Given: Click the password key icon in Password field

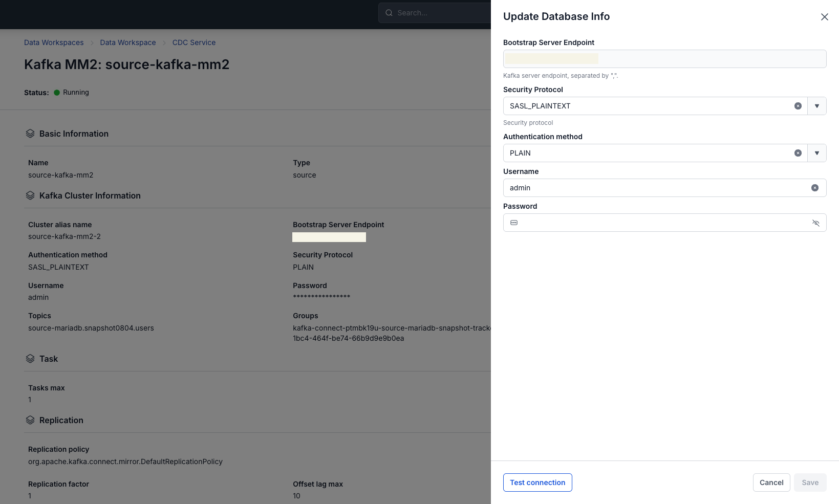Looking at the screenshot, I should pos(514,223).
